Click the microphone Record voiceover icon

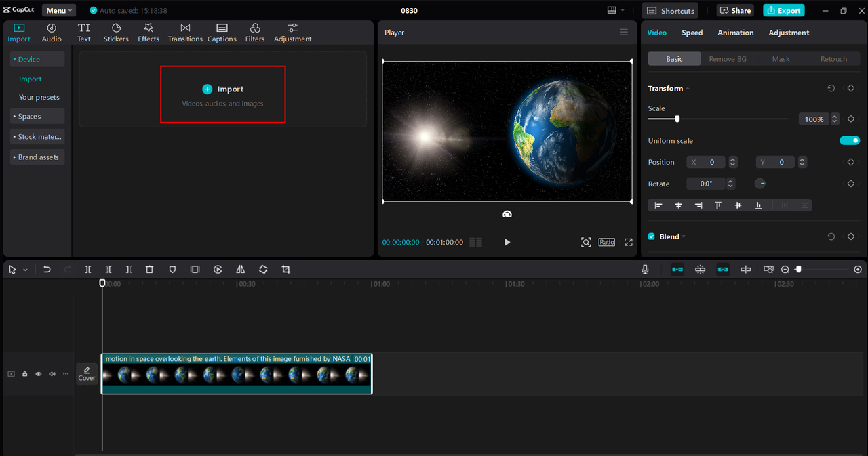click(x=645, y=269)
